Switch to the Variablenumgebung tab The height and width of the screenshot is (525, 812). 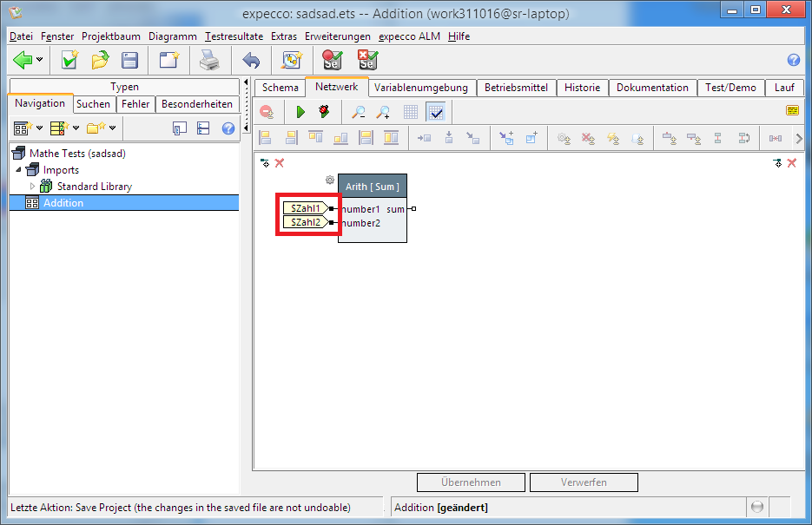(x=421, y=88)
